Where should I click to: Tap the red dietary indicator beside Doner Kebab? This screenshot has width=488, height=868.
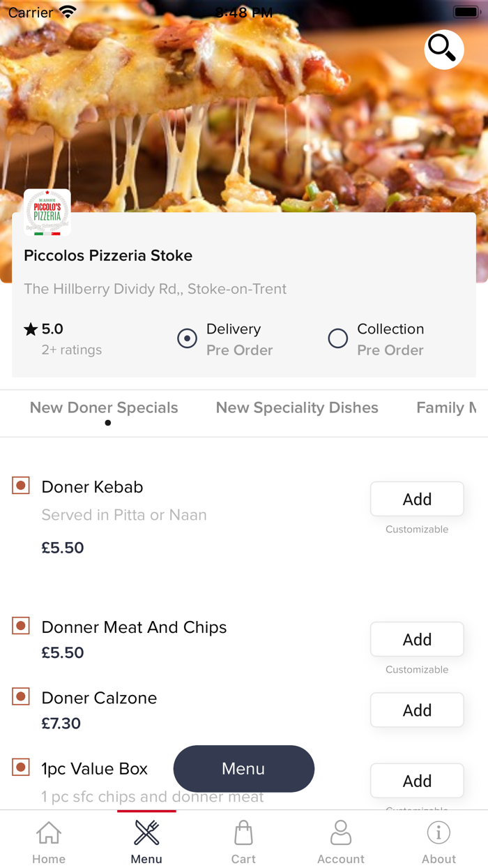[20, 485]
